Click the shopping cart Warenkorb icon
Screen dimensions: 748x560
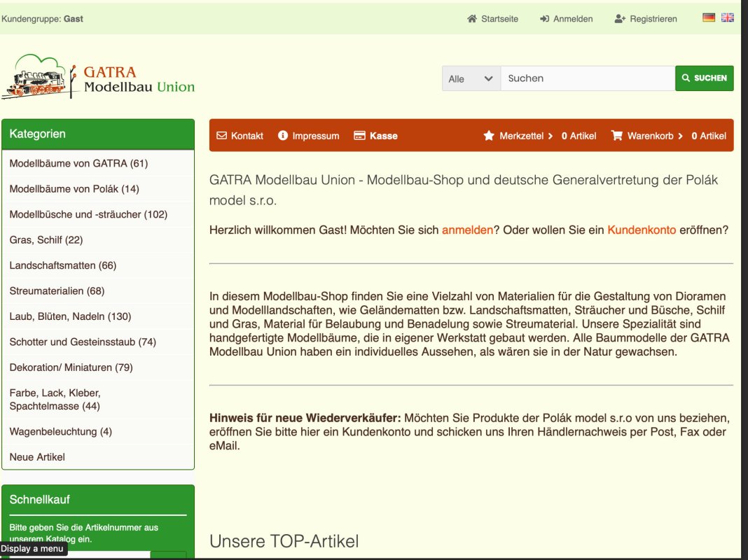coord(616,136)
